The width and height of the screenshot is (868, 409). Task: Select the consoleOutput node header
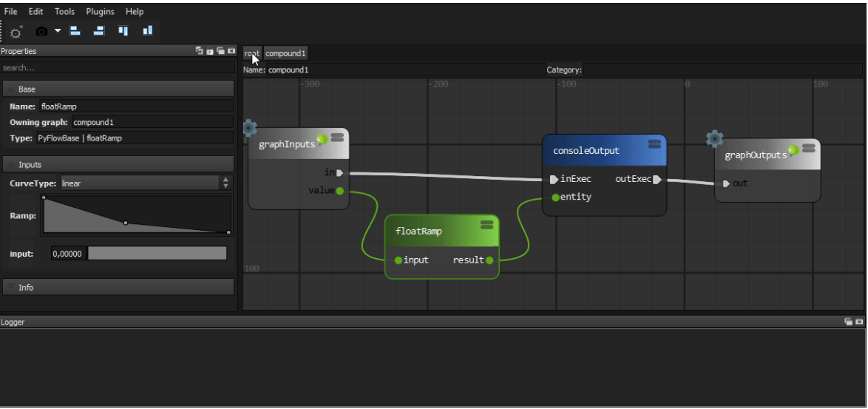coord(605,151)
